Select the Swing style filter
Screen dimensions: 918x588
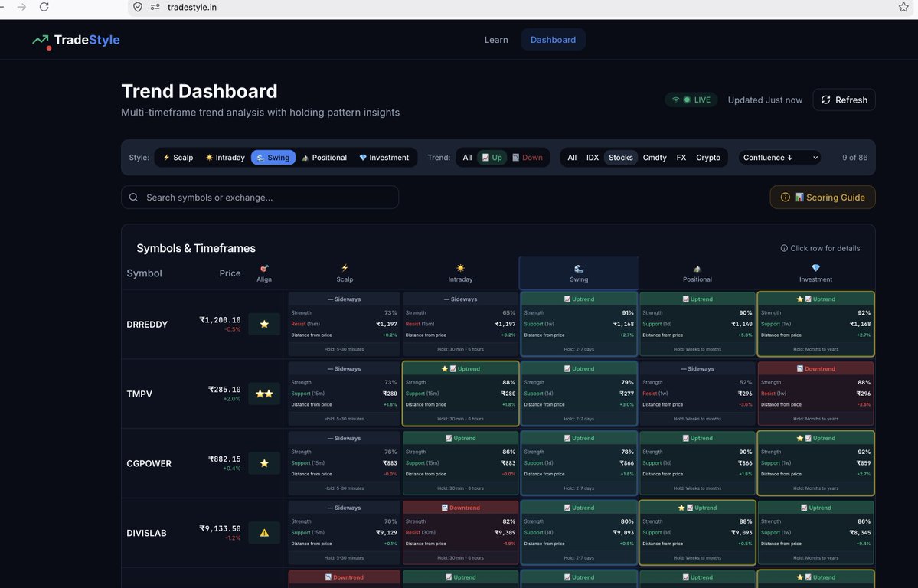tap(273, 158)
